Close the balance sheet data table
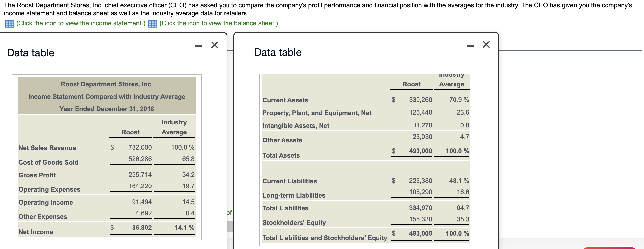This screenshot has width=644, height=249. 486,44
